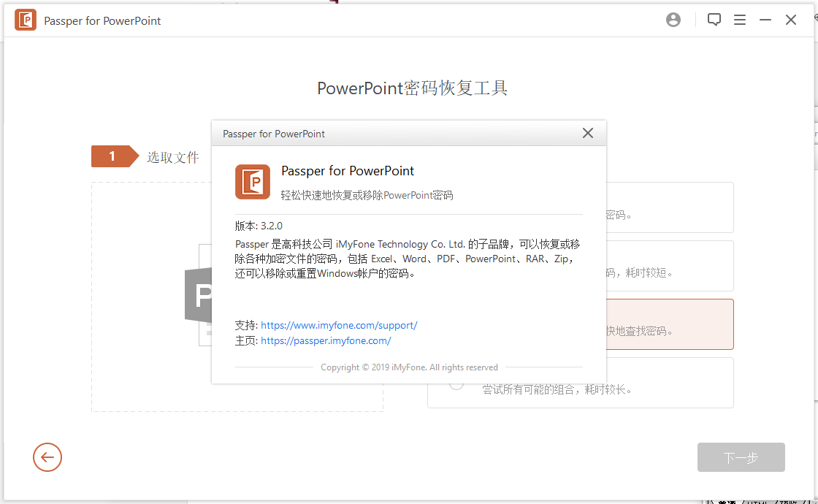Click the PowerPoint密码恢复工具 title text

point(413,88)
